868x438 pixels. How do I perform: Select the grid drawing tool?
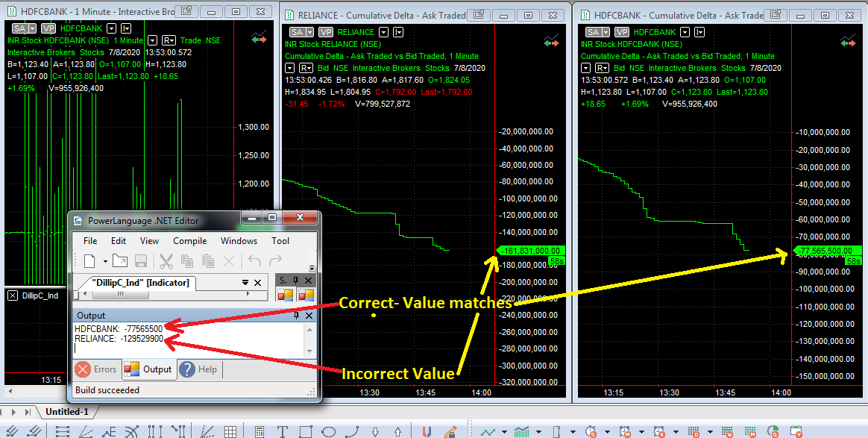pos(230,431)
